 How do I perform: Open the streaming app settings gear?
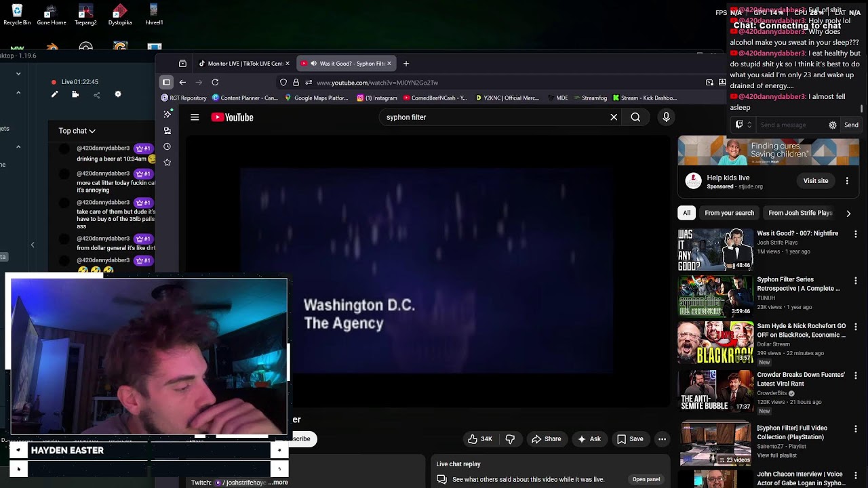[118, 94]
